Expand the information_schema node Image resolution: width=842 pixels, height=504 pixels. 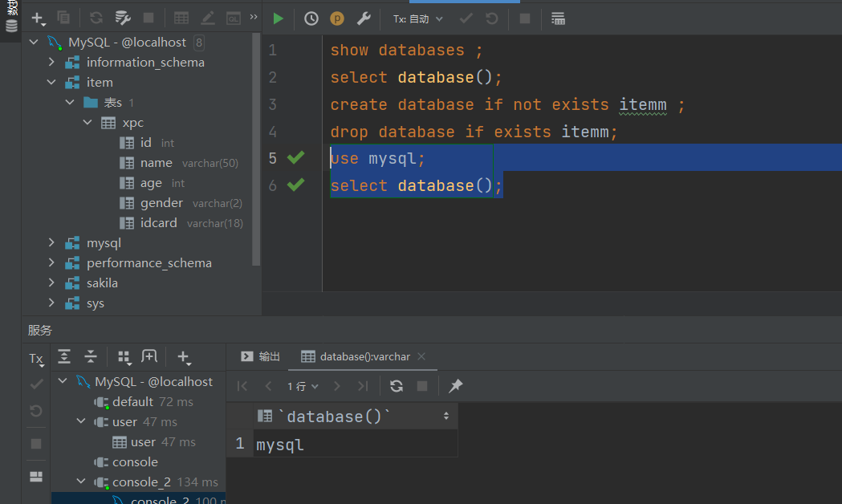pyautogui.click(x=51, y=62)
